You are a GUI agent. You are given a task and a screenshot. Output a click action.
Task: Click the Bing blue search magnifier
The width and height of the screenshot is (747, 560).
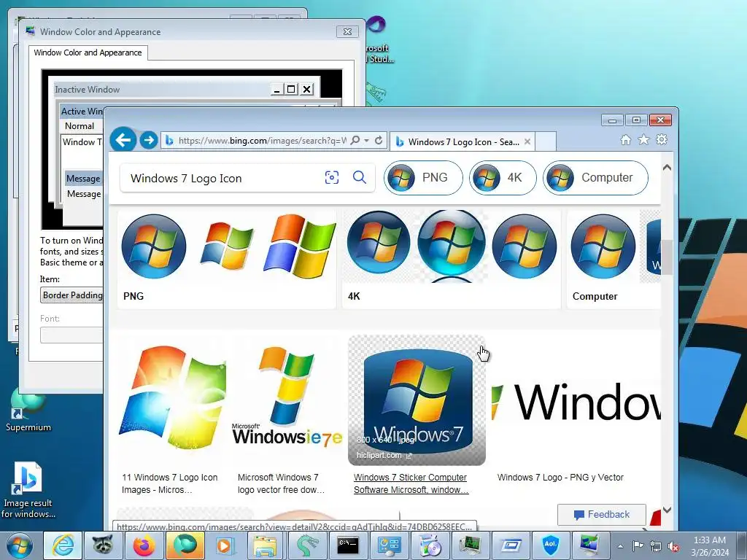point(360,178)
